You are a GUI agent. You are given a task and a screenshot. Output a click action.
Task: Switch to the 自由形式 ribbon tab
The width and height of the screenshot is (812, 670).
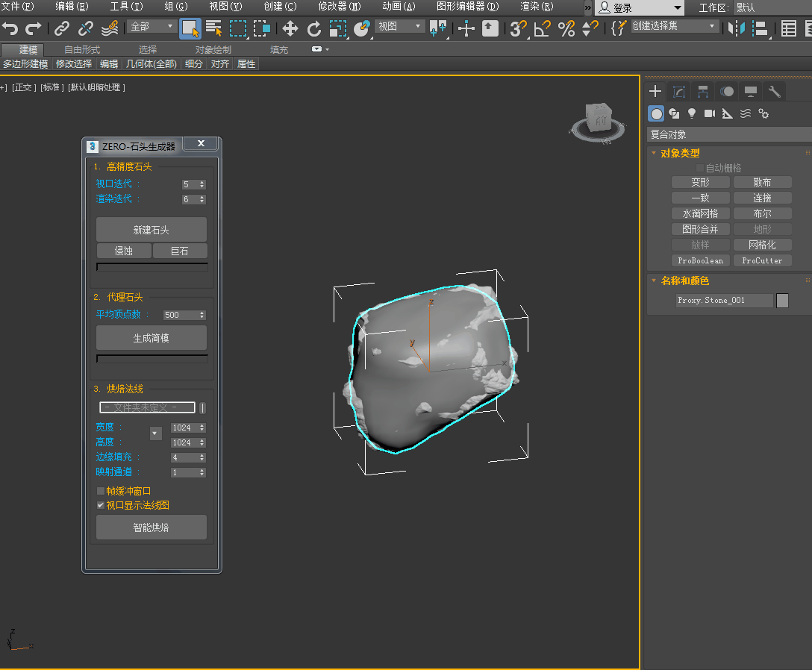[x=82, y=49]
